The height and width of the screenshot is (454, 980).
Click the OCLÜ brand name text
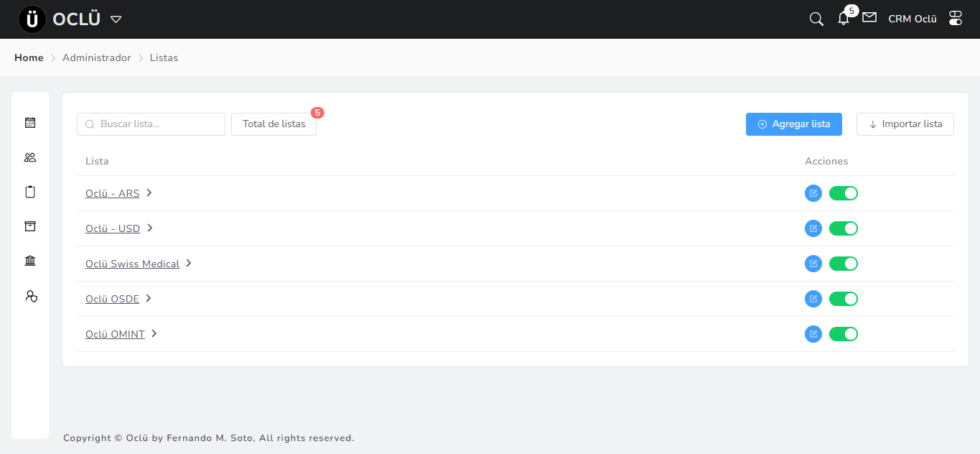(x=76, y=19)
